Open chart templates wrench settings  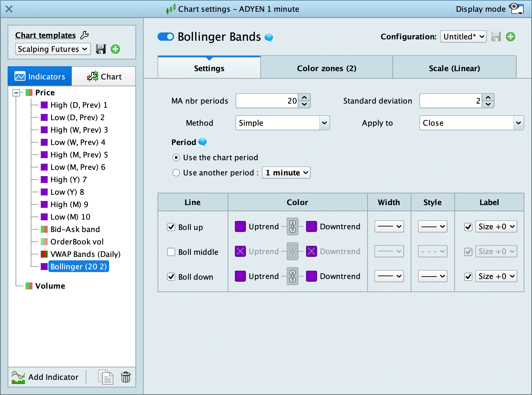[84, 35]
